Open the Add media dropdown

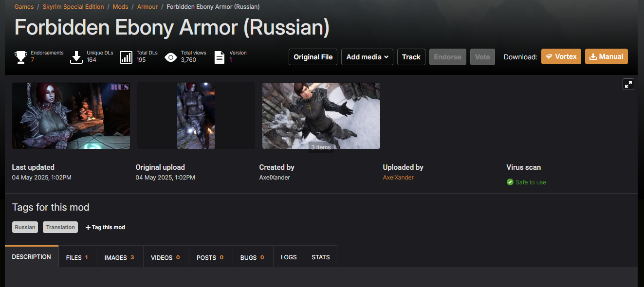(367, 57)
